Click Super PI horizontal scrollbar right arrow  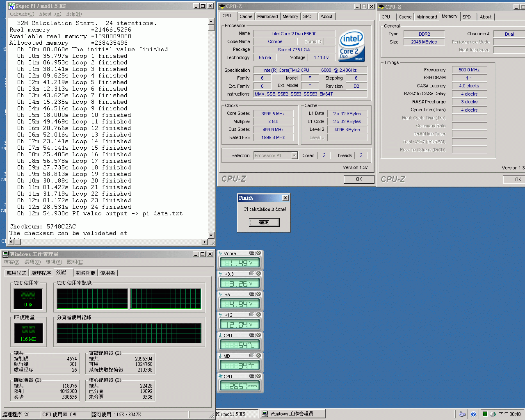[205, 242]
